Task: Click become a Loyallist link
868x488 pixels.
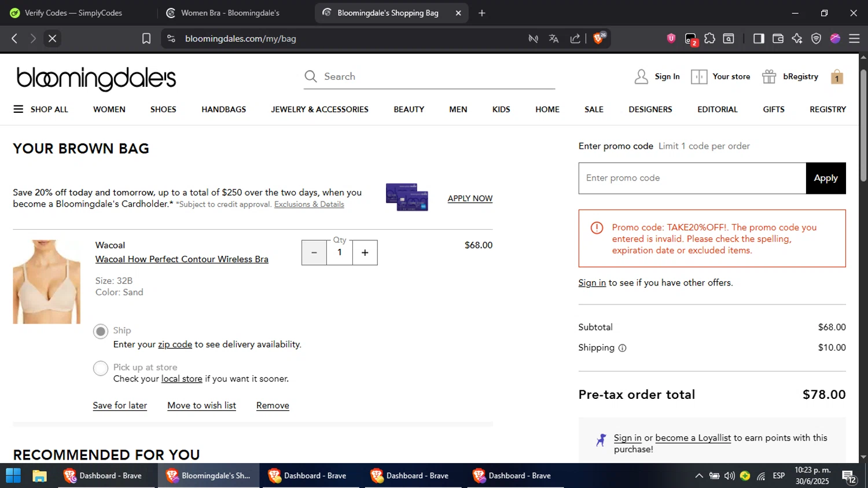Action: click(693, 438)
